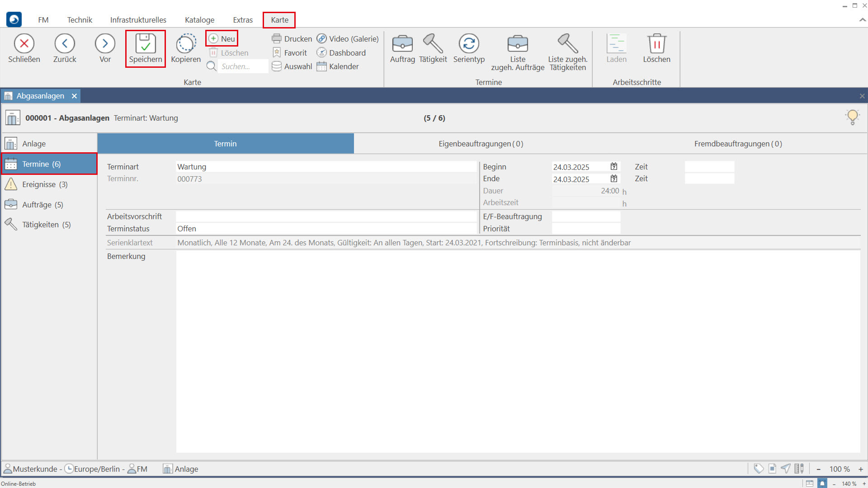Go to previous record with Zurück
868x488 pixels.
pos(65,44)
